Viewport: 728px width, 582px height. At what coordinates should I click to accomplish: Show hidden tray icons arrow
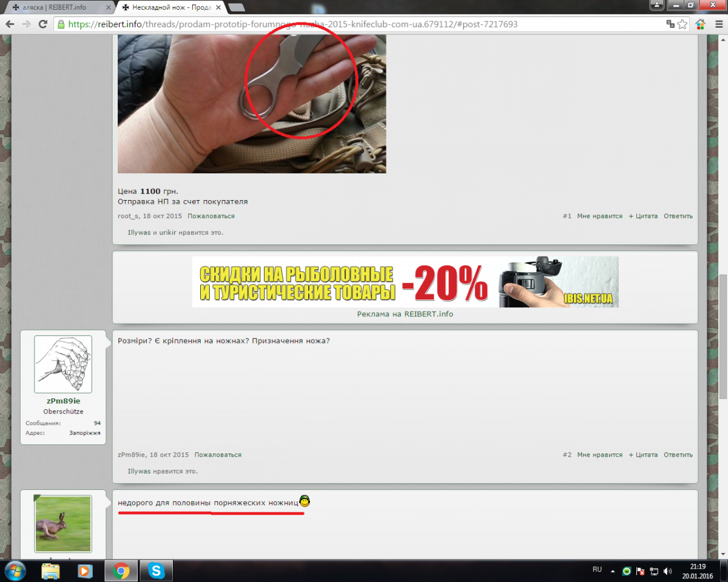click(613, 571)
